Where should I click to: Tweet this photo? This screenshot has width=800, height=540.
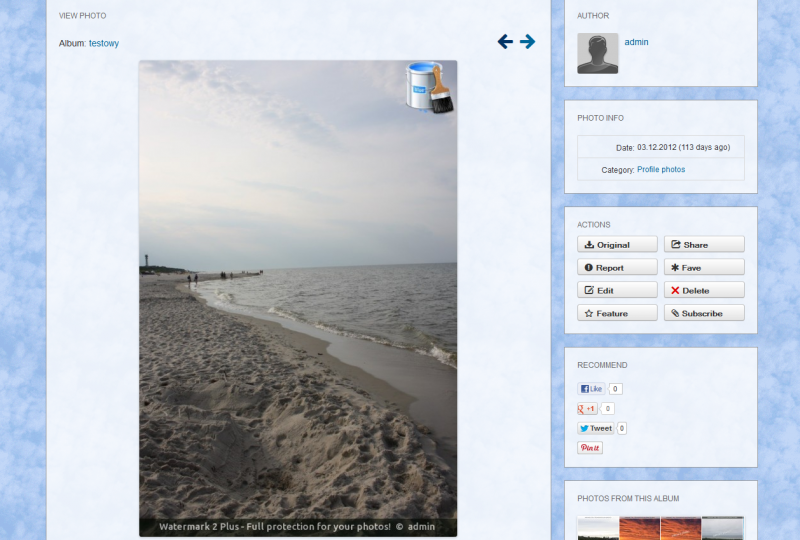point(596,428)
